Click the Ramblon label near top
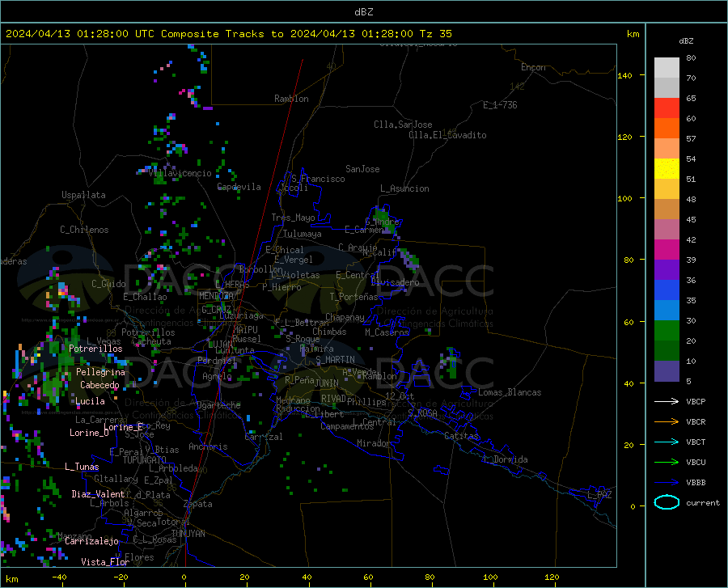The image size is (728, 588). click(291, 99)
